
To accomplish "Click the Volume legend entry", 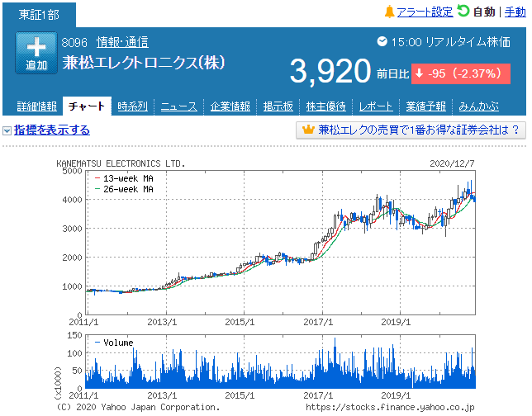I will coord(114,343).
